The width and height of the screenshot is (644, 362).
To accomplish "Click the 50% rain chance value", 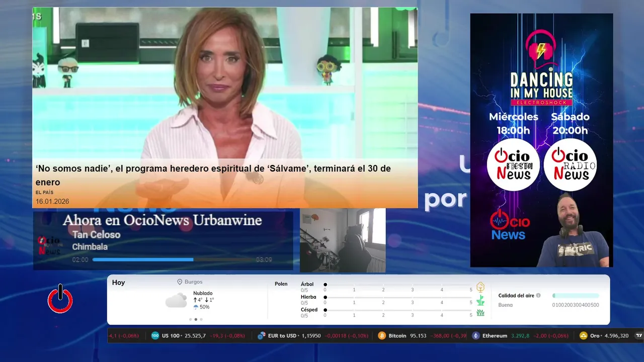I will click(x=204, y=307).
